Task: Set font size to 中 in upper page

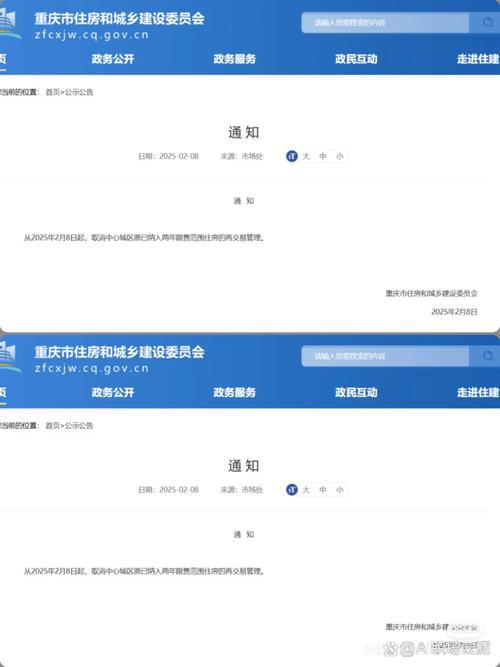Action: 323,156
